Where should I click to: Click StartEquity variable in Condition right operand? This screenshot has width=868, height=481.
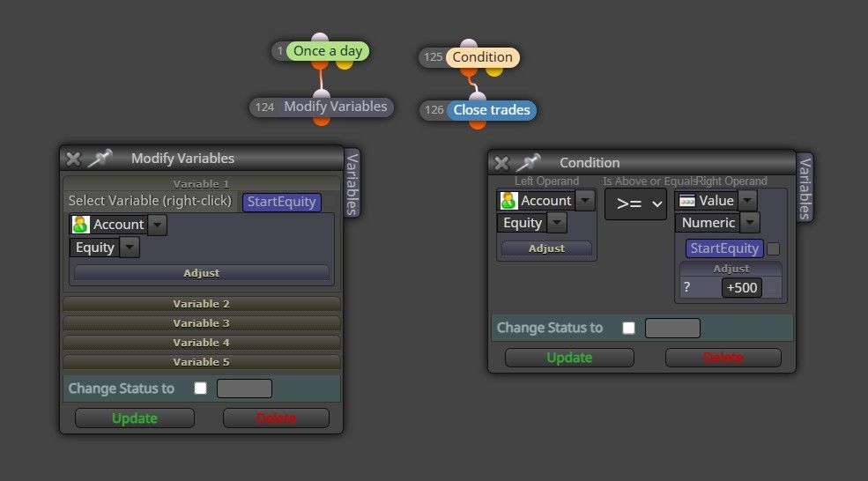pos(724,248)
